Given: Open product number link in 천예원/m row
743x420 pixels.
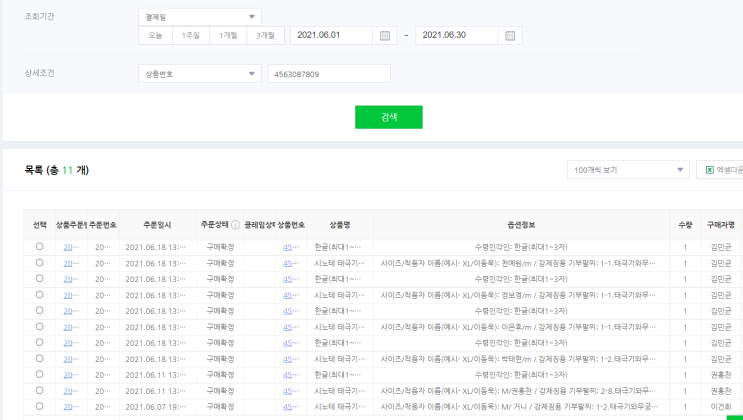Looking at the screenshot, I should [288, 264].
